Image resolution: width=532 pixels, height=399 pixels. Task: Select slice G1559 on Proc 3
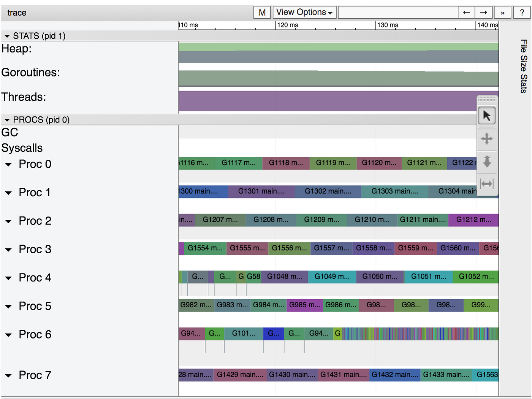point(416,248)
